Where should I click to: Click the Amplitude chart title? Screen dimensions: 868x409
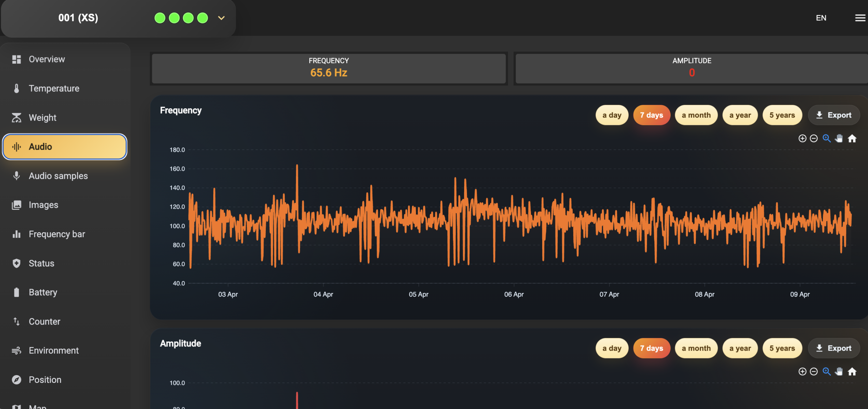pyautogui.click(x=180, y=343)
